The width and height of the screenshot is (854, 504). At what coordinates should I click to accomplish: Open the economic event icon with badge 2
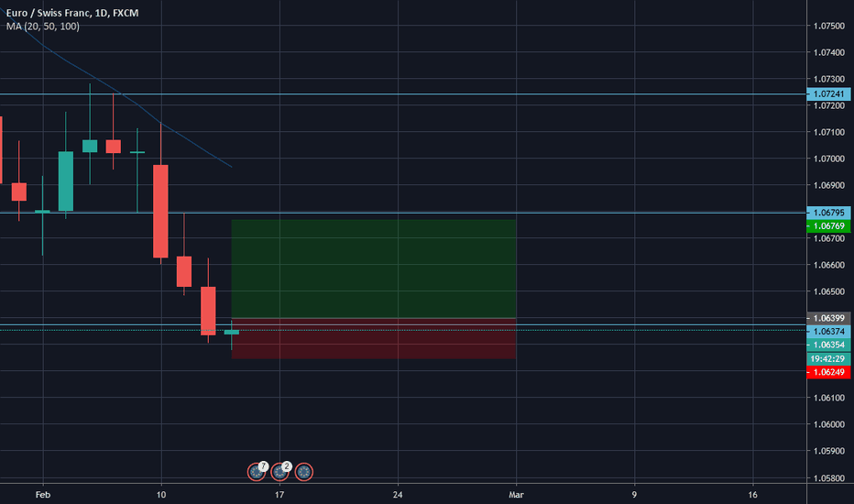(280, 472)
